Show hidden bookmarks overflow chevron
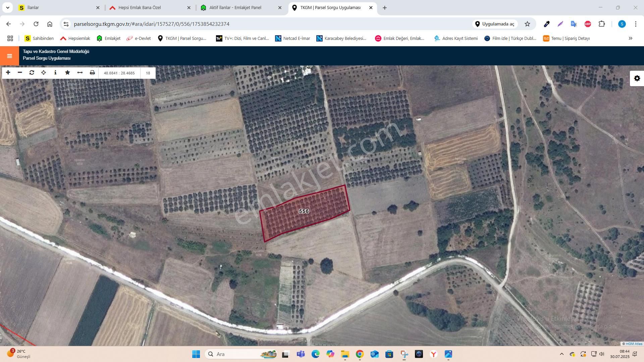 (x=630, y=38)
